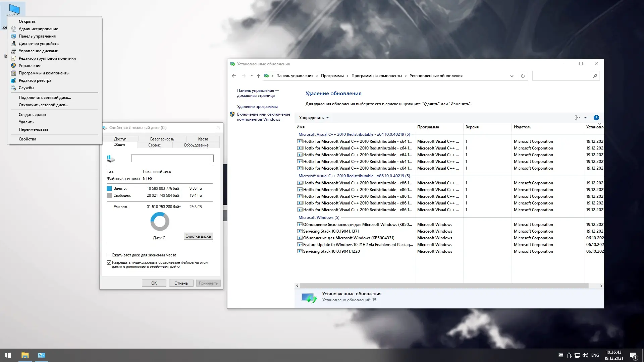The width and height of the screenshot is (644, 362).
Task: Uncheck allow file content indexing checkbox
Action: coord(109,262)
